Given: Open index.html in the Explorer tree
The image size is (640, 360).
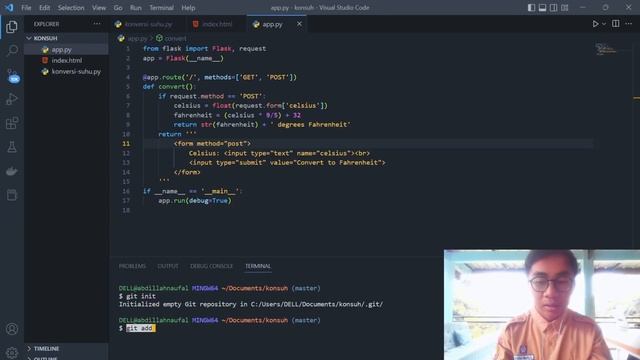Looking at the screenshot, I should click(67, 60).
